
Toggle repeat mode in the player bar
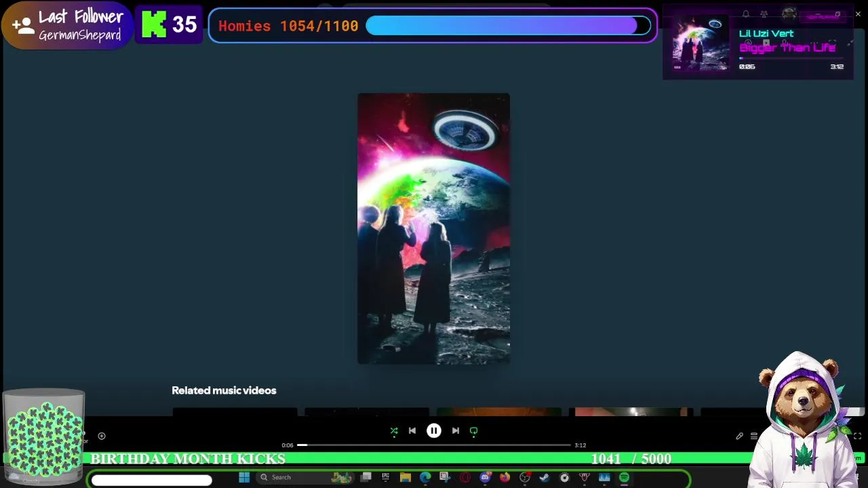474,430
